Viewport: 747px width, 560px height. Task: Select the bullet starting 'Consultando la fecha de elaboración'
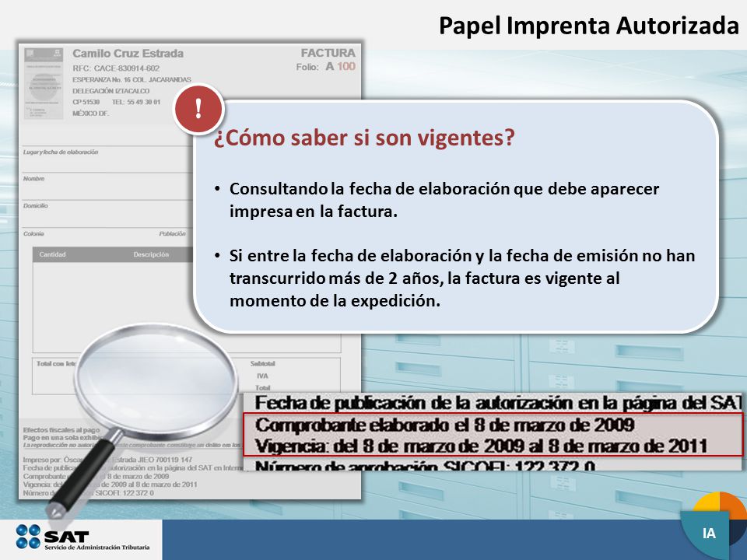(444, 200)
